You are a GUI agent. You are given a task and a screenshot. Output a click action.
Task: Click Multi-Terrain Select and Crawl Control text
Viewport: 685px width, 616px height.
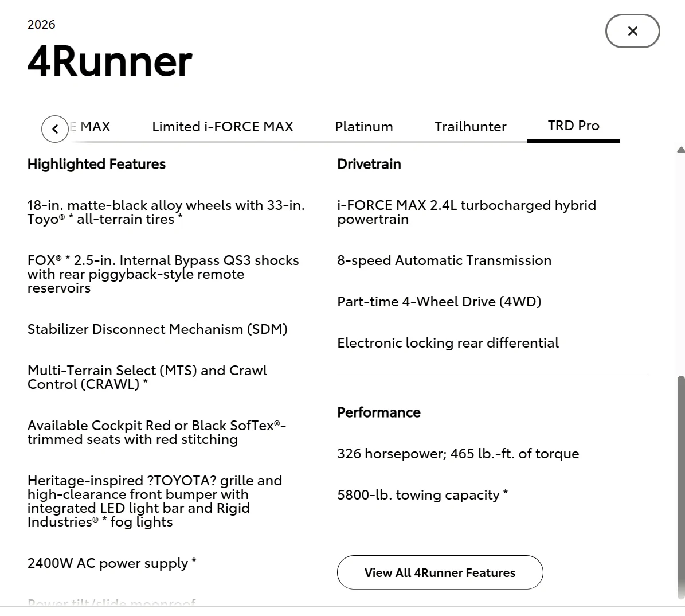point(147,377)
